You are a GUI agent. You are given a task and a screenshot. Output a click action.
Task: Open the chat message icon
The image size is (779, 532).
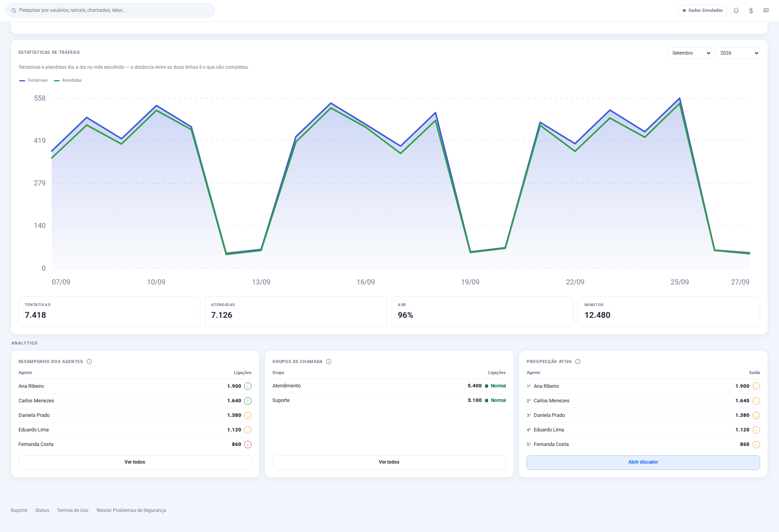(x=766, y=11)
